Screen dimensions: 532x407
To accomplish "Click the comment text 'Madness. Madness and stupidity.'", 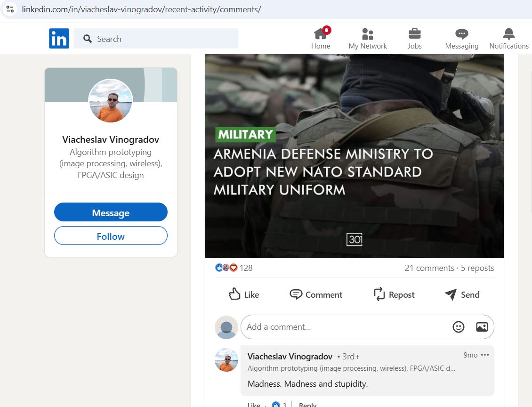I will (308, 384).
